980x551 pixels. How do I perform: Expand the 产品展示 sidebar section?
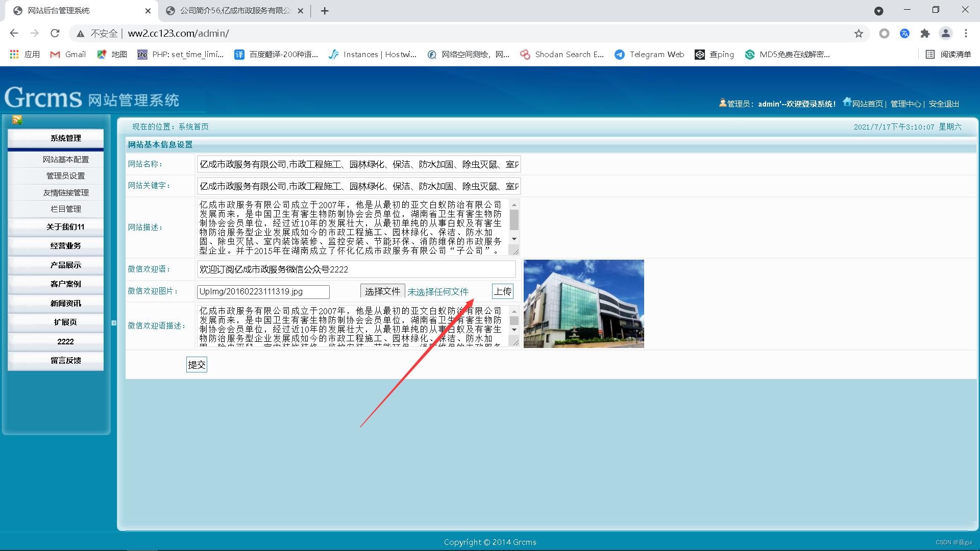[56, 265]
